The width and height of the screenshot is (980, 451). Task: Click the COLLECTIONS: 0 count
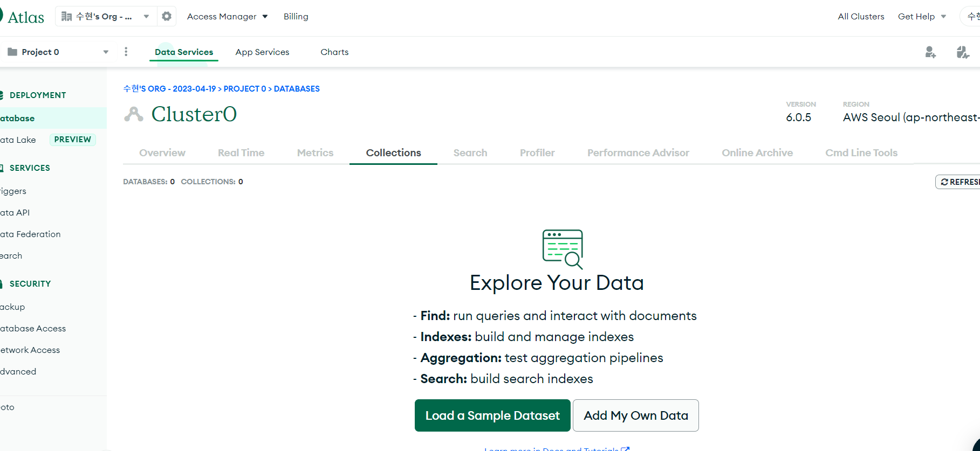[212, 182]
